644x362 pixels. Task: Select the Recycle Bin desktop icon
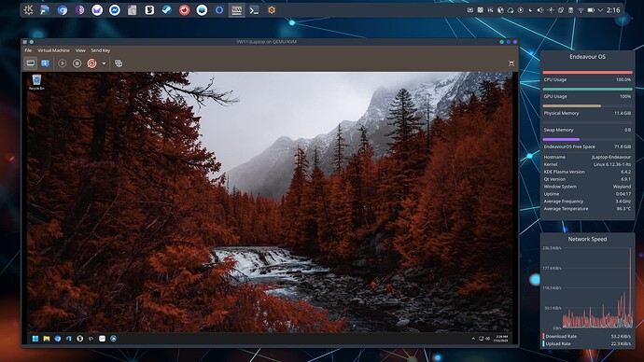click(36, 82)
